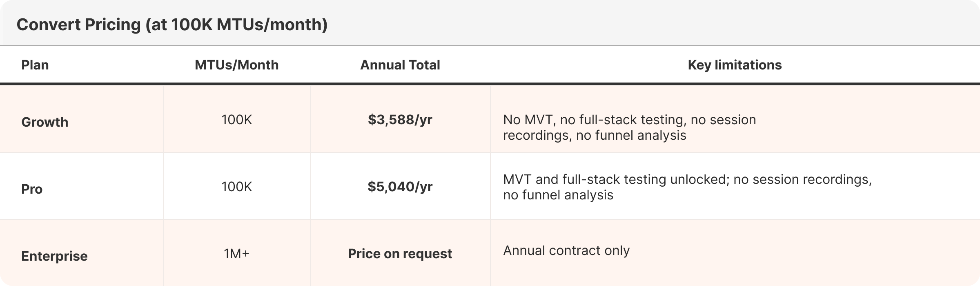The width and height of the screenshot is (980, 286).
Task: Select the Plan column header
Action: [35, 65]
